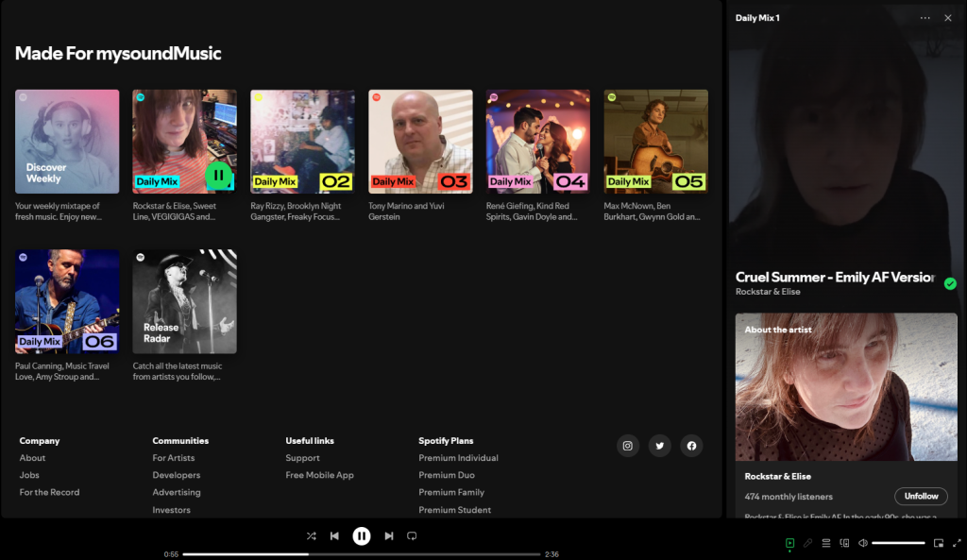Enter full screen mode icon
Screen dimensions: 967x560
coord(957,543)
